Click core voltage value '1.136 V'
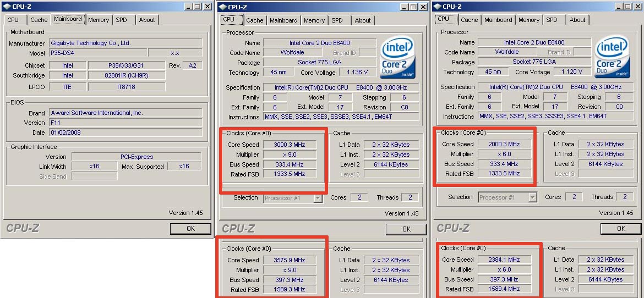This screenshot has width=644, height=298. click(357, 73)
